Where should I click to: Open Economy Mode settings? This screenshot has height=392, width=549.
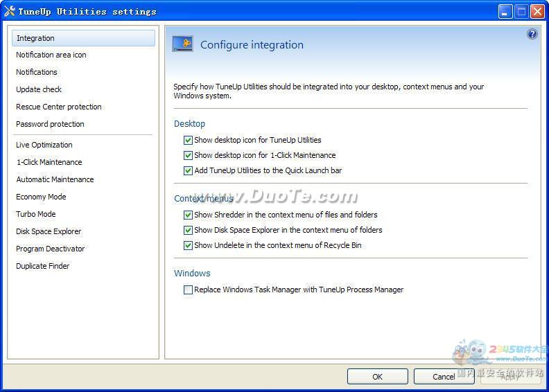(41, 197)
